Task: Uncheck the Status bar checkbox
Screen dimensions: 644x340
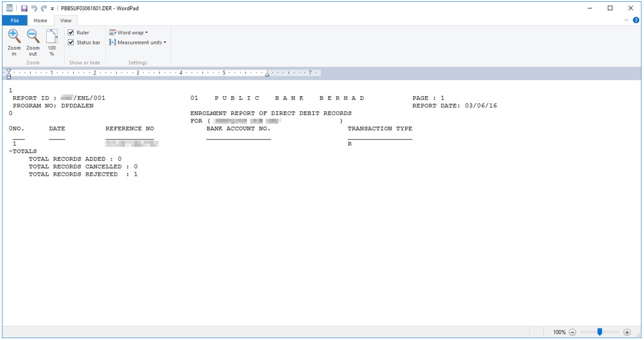Action: (x=71, y=42)
